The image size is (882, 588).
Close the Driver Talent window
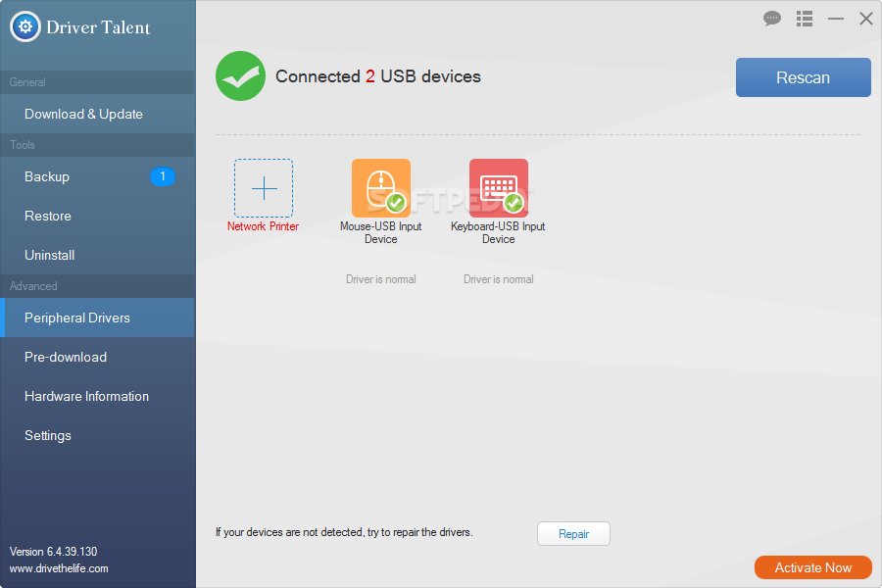click(866, 19)
